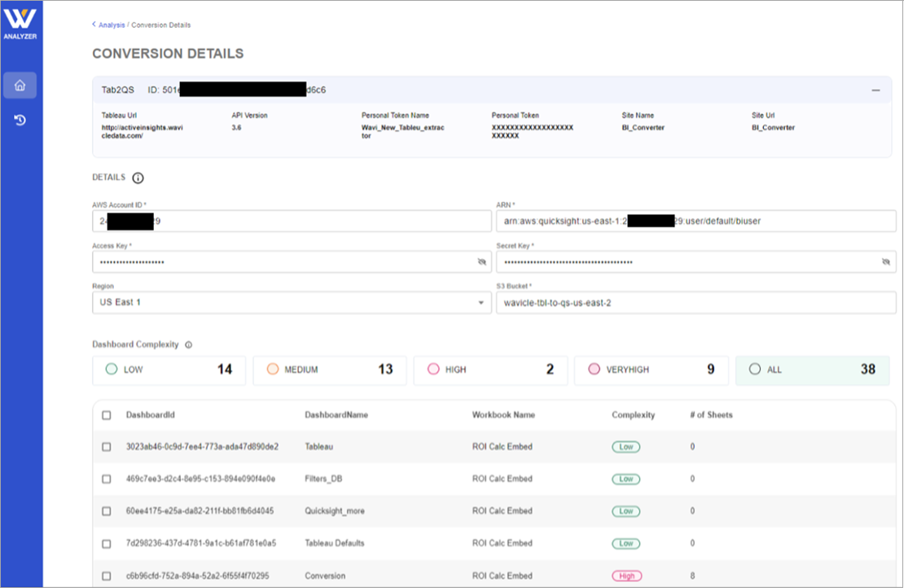Click the back chevron before Analysis breadcrumb

(94, 24)
